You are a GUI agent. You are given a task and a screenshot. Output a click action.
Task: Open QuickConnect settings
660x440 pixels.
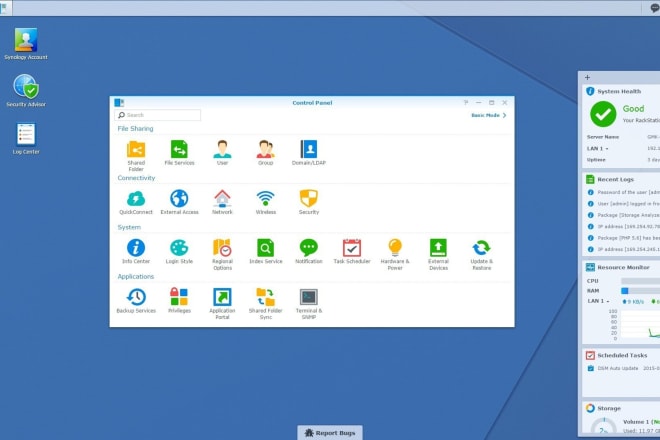click(136, 202)
